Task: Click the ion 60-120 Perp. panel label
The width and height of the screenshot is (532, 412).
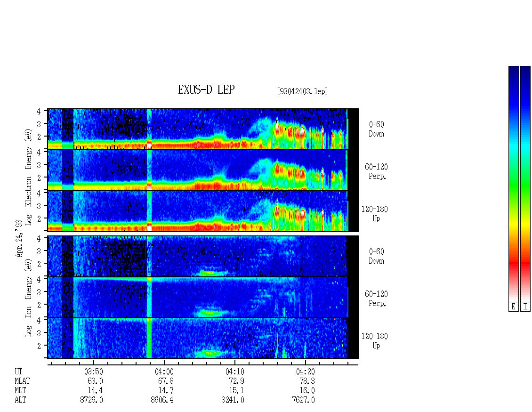Action: point(376,299)
